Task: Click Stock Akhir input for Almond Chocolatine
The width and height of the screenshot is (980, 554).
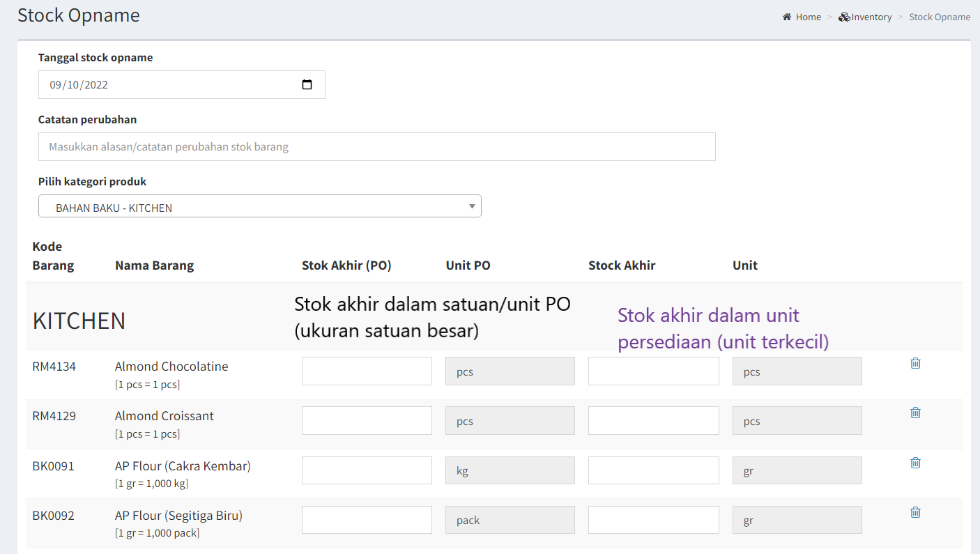Action: (x=653, y=371)
